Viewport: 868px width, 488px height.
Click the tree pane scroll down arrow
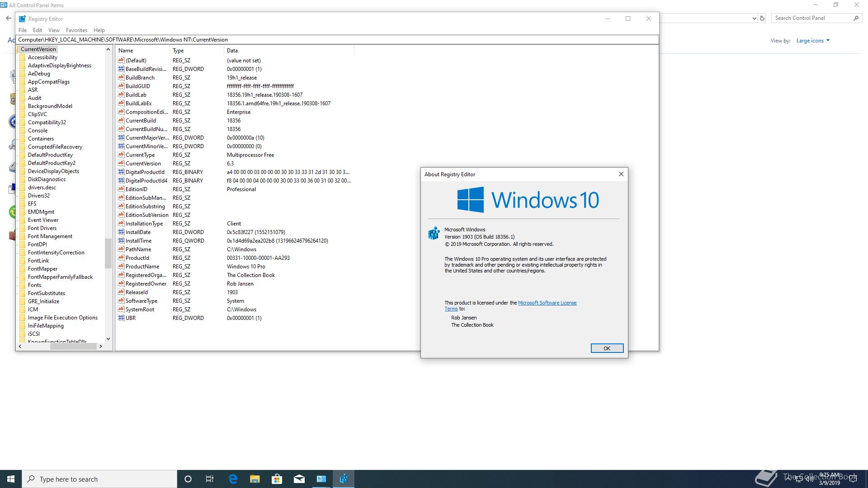(x=108, y=338)
